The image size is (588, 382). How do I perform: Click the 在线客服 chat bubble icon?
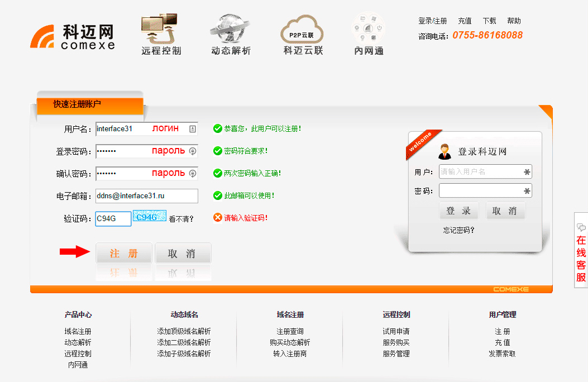point(581,227)
